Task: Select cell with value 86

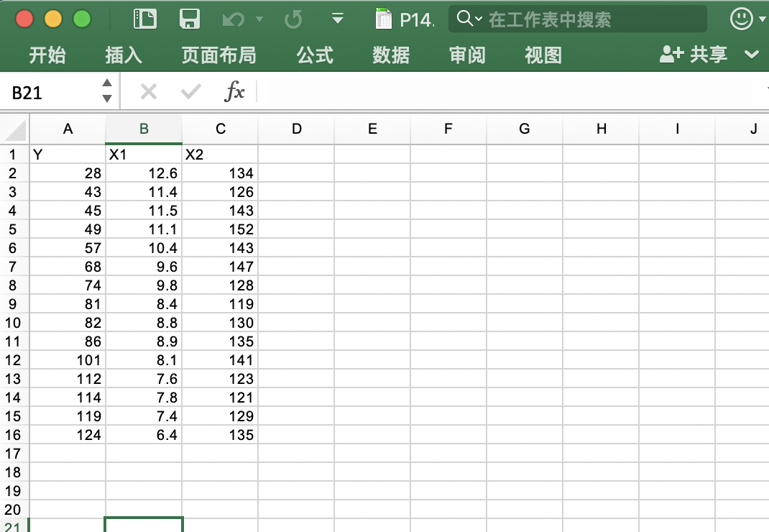Action: click(x=68, y=341)
